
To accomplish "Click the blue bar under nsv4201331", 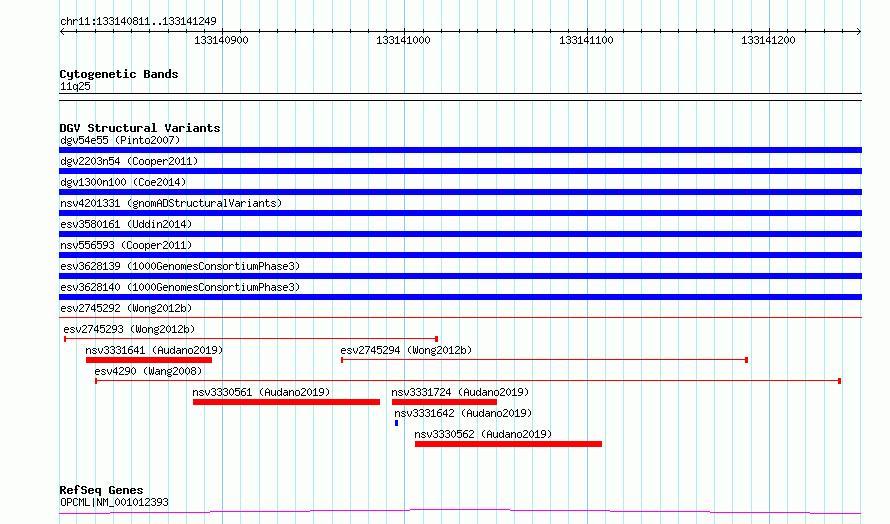I will [x=460, y=213].
